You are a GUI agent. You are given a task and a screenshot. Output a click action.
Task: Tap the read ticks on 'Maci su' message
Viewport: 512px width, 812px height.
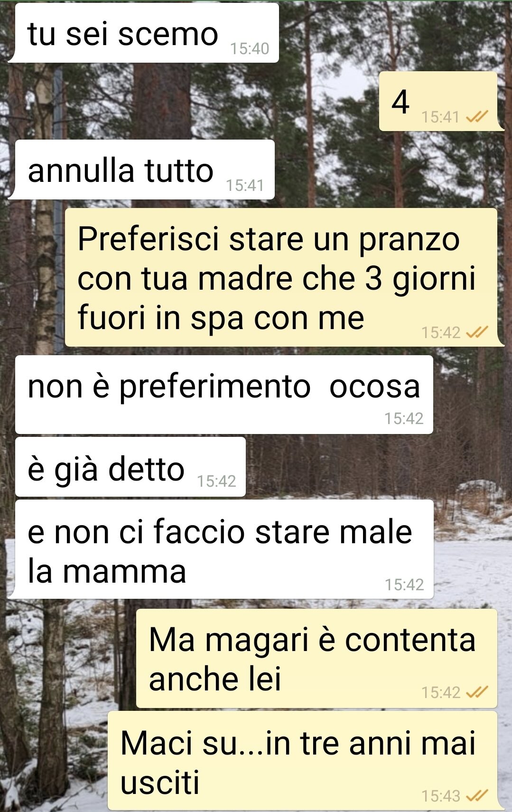point(477,795)
